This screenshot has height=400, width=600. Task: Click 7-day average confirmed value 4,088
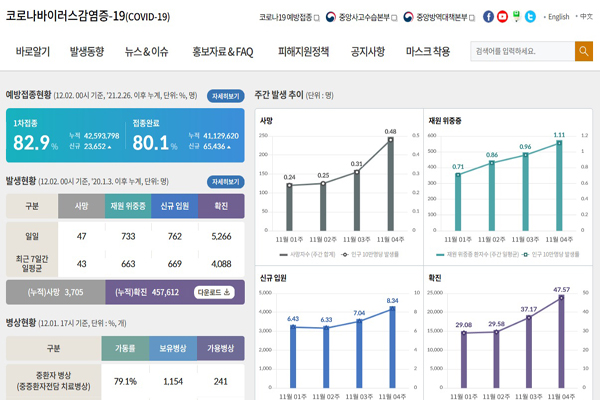[x=221, y=264]
